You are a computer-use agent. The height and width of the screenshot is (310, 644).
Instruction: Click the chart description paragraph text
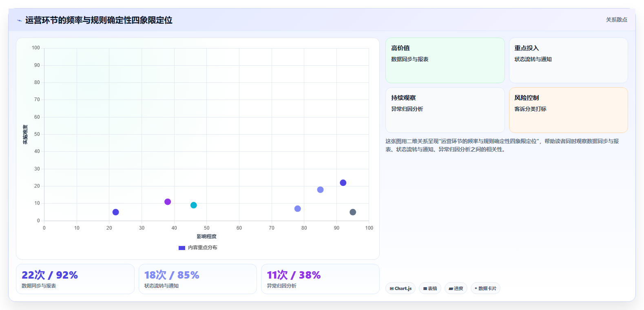(x=502, y=145)
